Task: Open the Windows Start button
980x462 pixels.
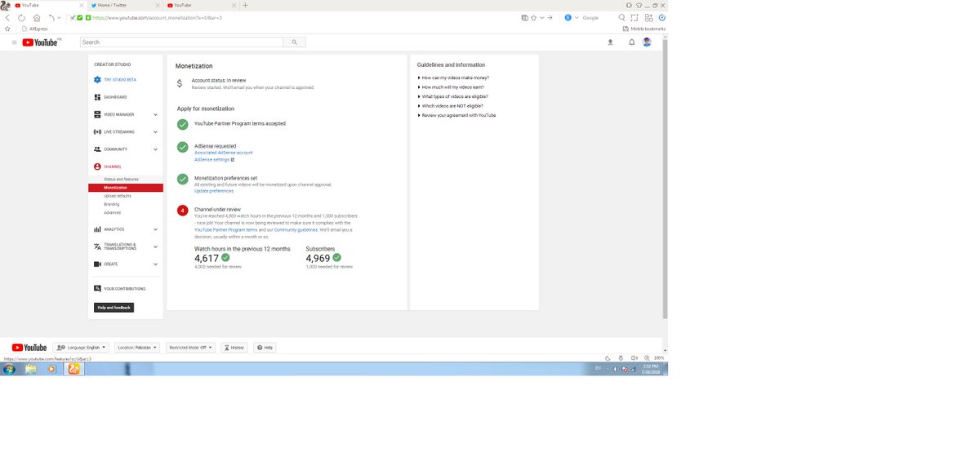Action: coord(9,369)
